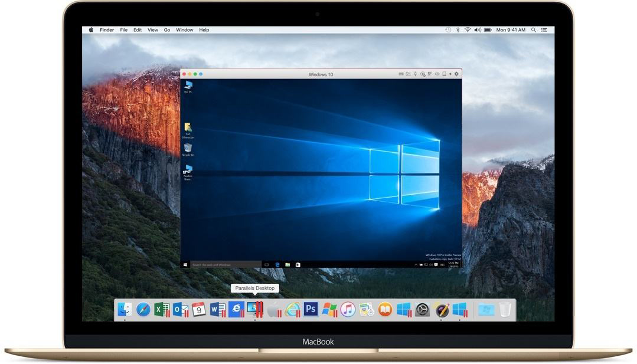Open the ENG language selector in Windows taskbar
Image resolution: width=637 pixels, height=364 pixels.
[x=442, y=265]
